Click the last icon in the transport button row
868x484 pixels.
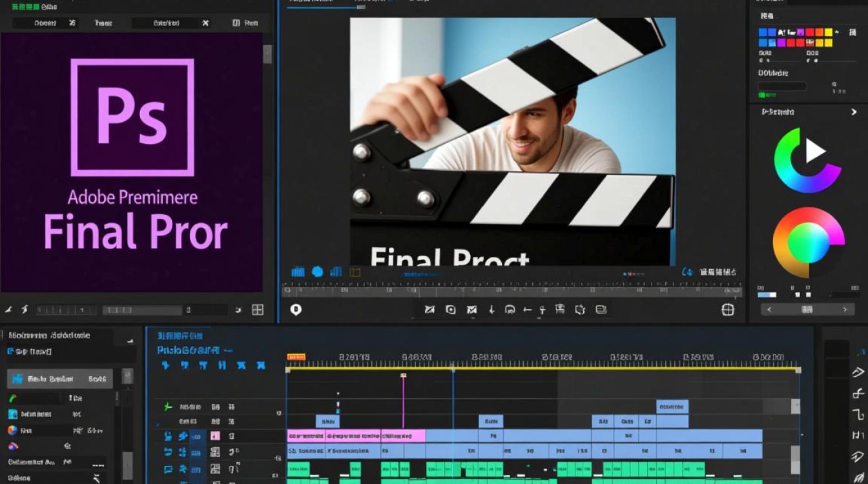[601, 310]
